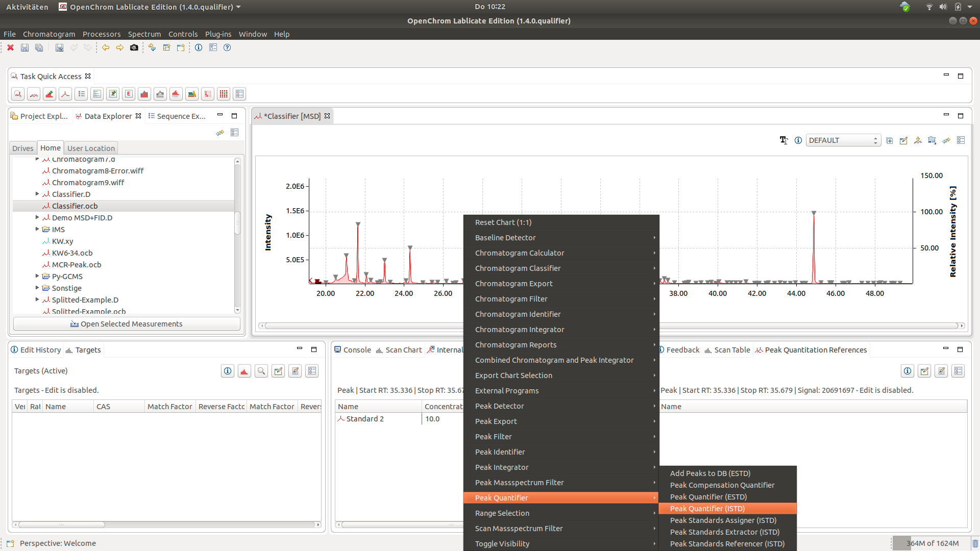This screenshot has height=551, width=980.
Task: Expand the IMS folder node
Action: click(37, 229)
